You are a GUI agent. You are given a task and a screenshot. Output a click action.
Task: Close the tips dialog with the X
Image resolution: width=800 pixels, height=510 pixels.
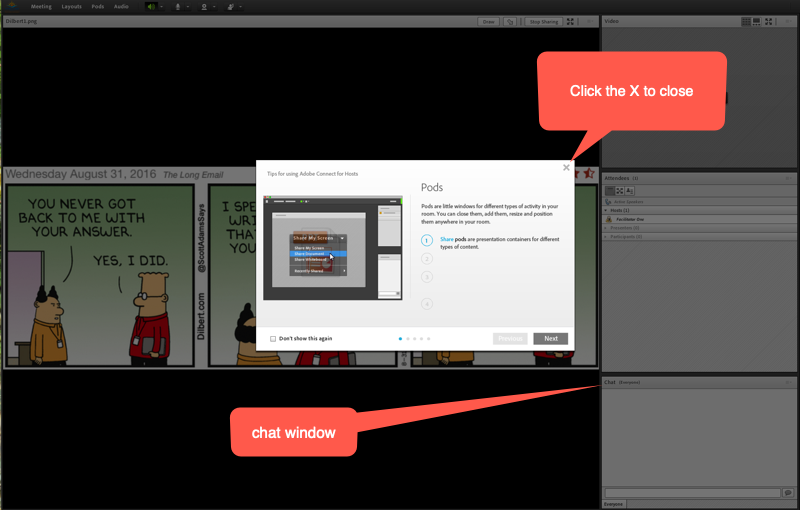point(566,168)
